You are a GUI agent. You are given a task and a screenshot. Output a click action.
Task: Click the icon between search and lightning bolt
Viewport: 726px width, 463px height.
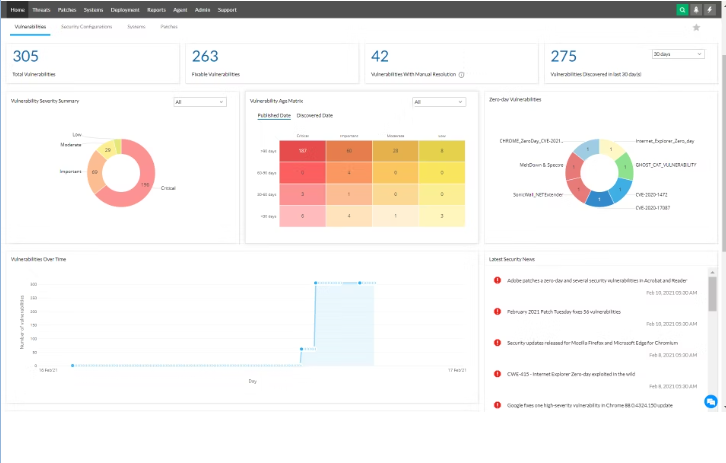coord(696,9)
